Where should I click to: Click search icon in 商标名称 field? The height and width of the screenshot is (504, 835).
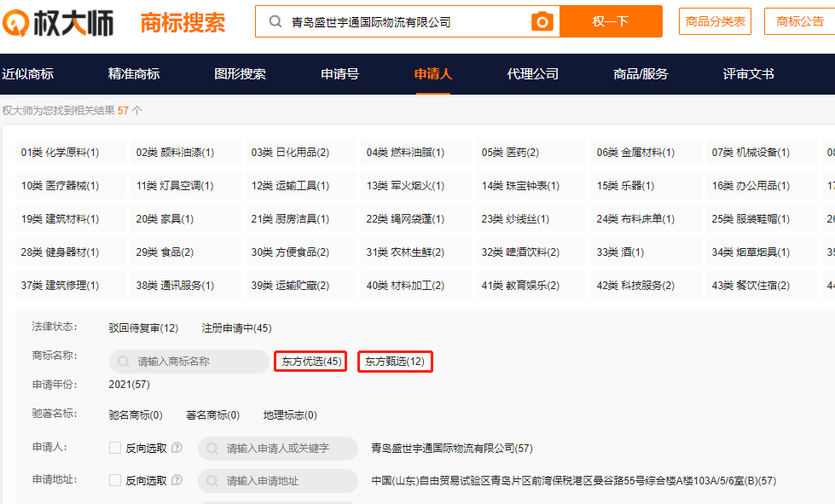[x=124, y=362]
